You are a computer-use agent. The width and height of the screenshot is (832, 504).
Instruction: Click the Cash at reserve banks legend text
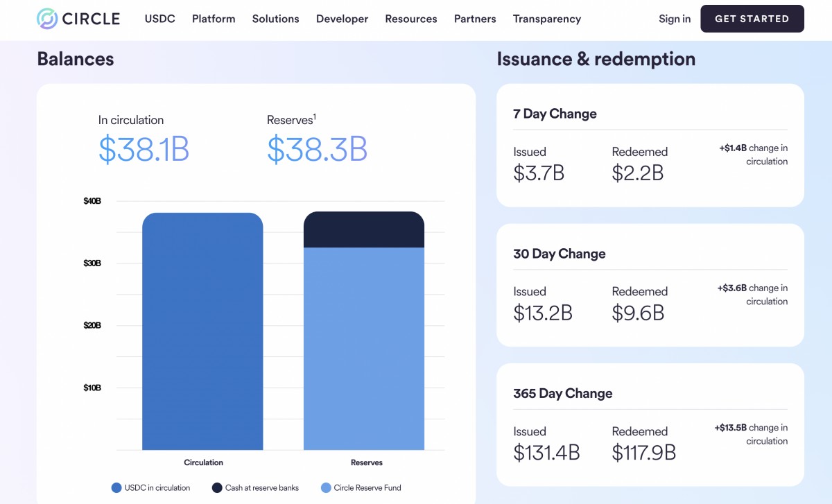262,488
